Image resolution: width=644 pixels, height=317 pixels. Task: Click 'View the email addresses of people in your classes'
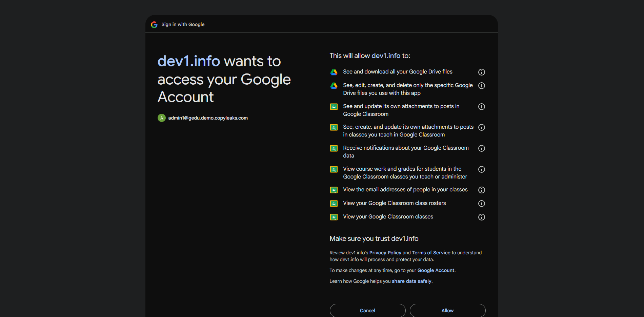pos(405,190)
